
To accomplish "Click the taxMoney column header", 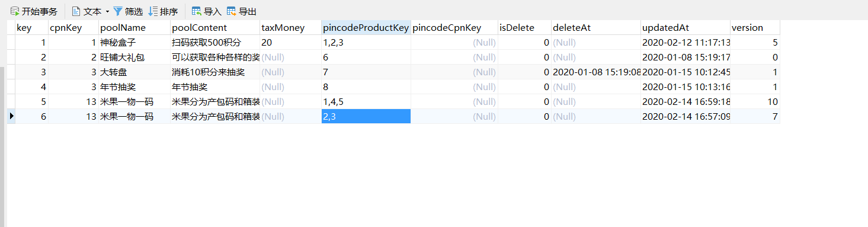I will coord(290,28).
